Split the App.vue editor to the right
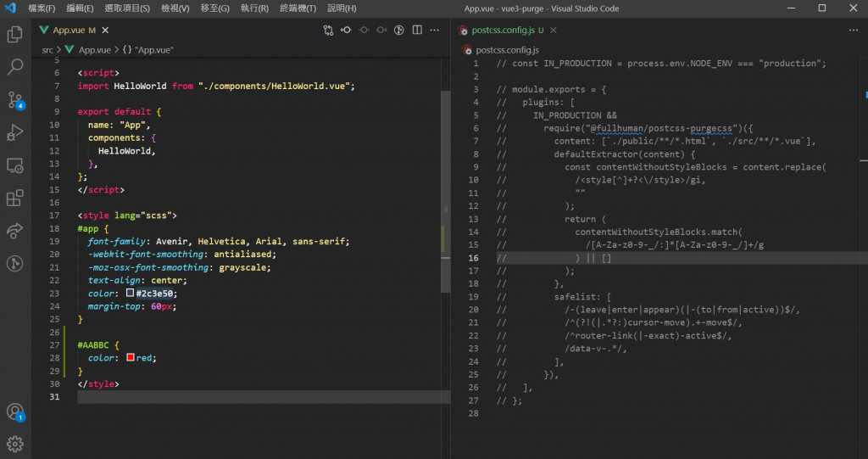 [417, 30]
